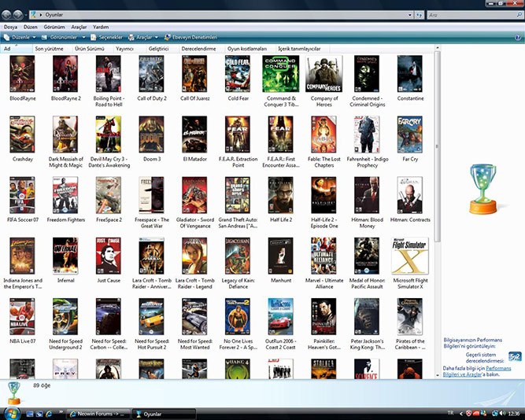Select FIFA Soccer 07 cover
Viewport: 525px width, 420px height.
tap(22, 195)
